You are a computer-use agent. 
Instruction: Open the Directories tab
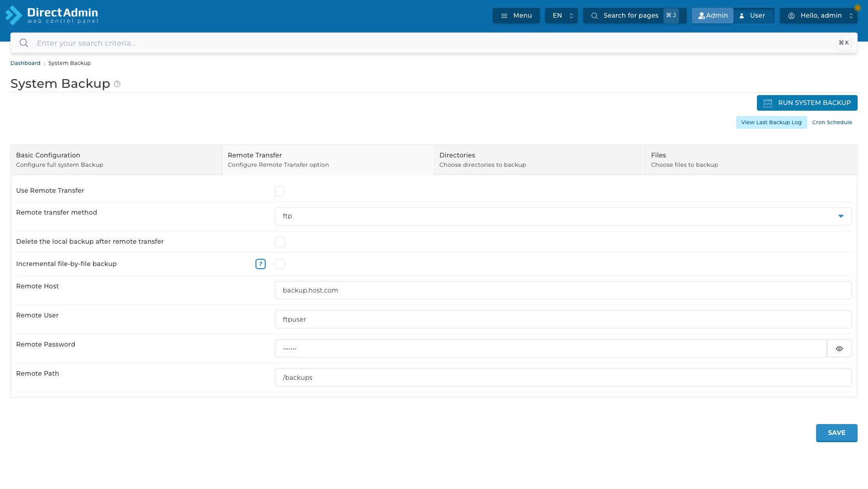click(x=540, y=160)
